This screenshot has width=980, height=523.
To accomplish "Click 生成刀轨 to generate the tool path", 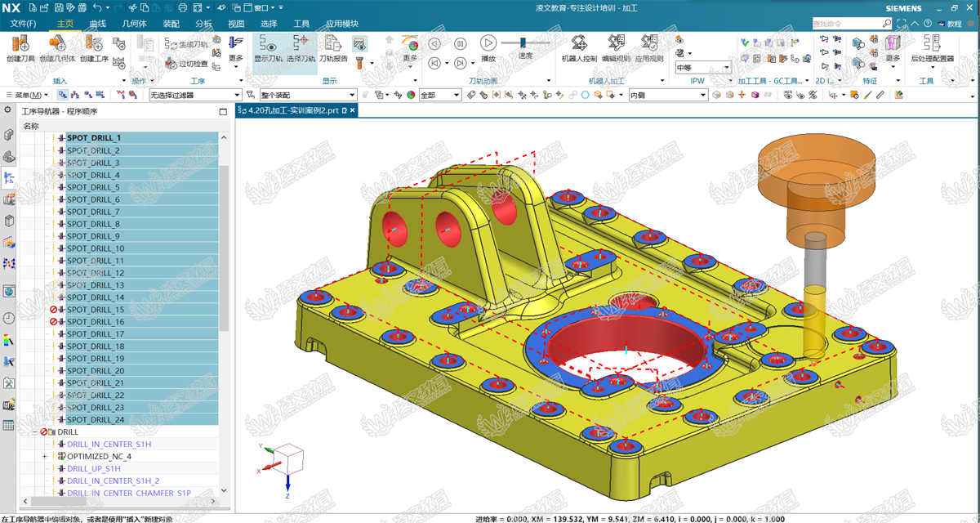I will (187, 44).
